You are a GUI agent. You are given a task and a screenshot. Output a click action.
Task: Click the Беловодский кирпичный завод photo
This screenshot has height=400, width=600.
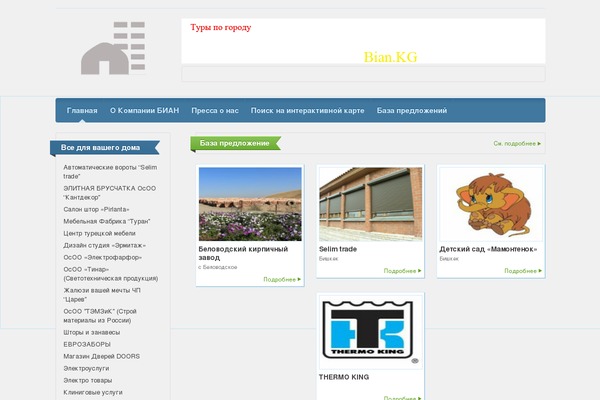250,204
